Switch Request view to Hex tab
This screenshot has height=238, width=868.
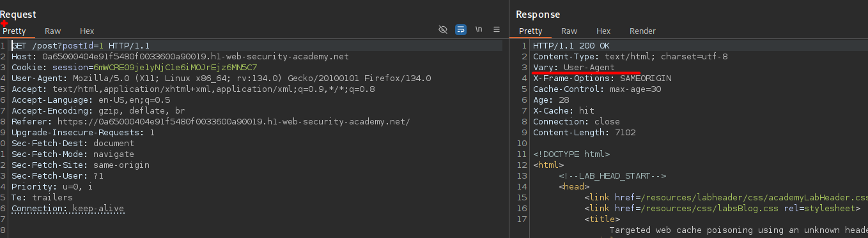pyautogui.click(x=87, y=31)
